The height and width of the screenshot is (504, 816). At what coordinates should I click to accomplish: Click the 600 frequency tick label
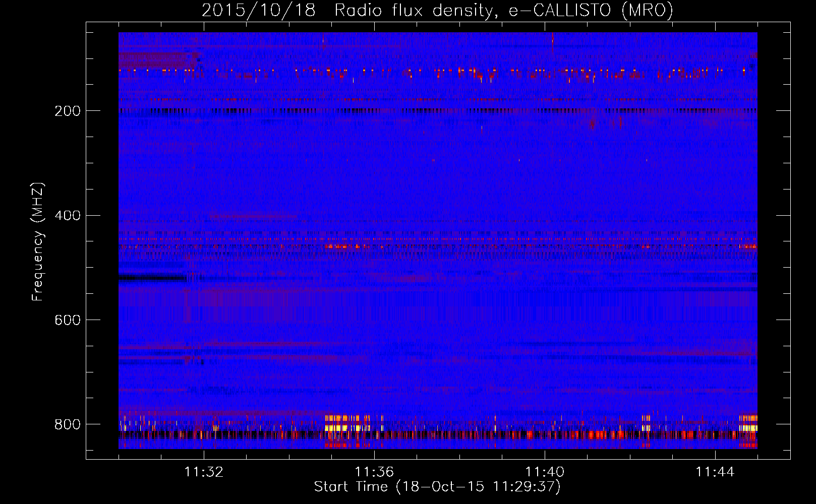[x=68, y=321]
